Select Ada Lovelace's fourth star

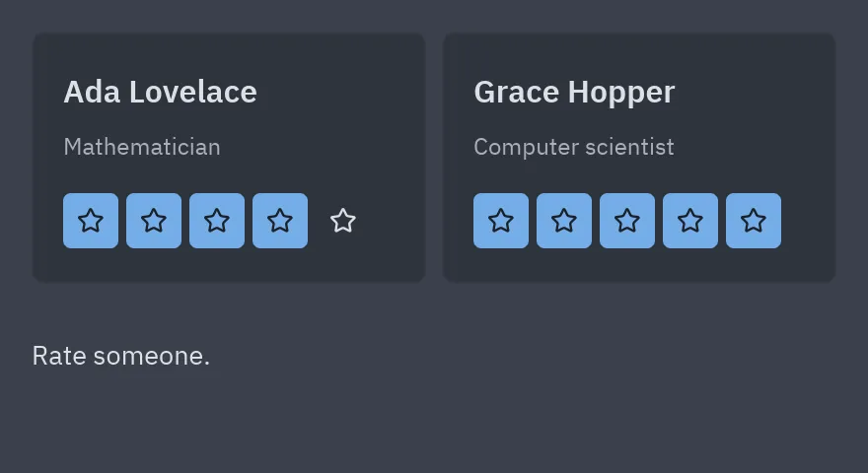coord(280,221)
